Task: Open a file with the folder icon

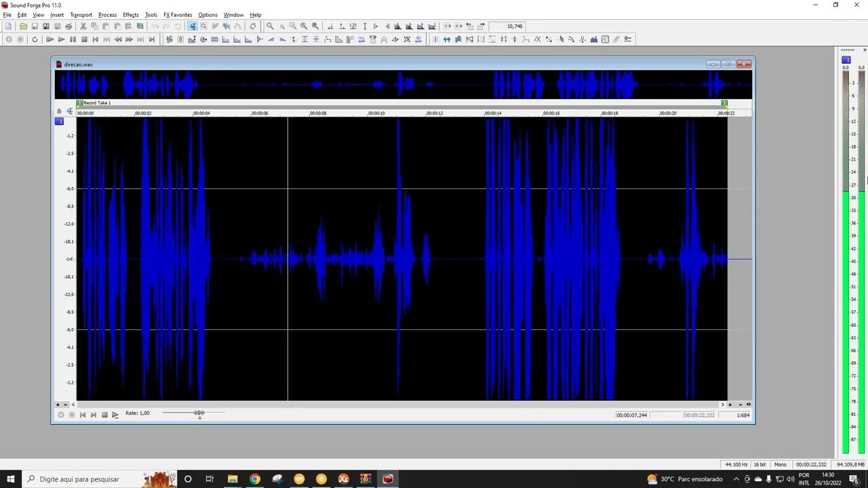Action: 23,26
